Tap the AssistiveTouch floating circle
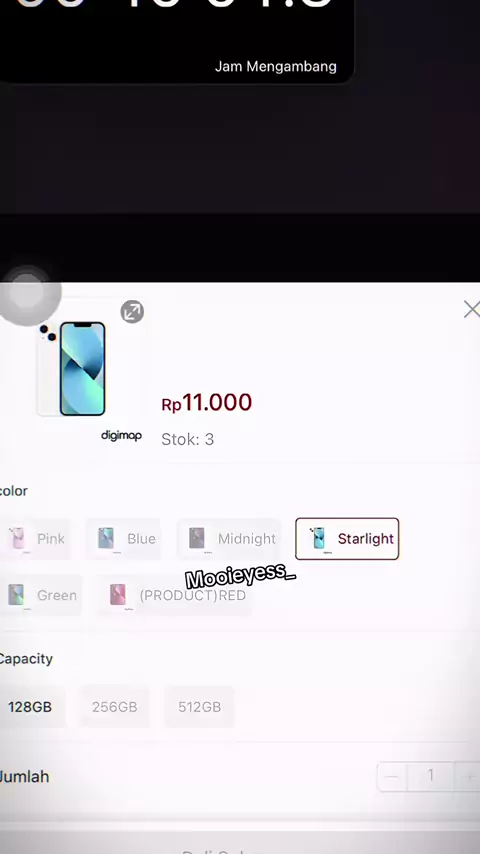The image size is (480, 854). [x=27, y=295]
